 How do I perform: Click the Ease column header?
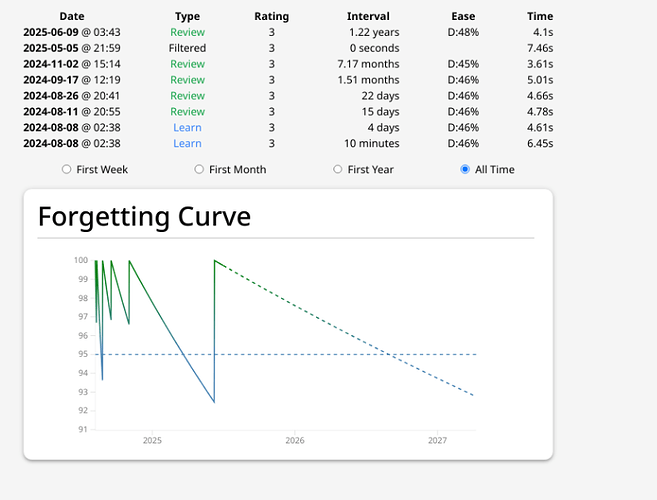pyautogui.click(x=463, y=16)
